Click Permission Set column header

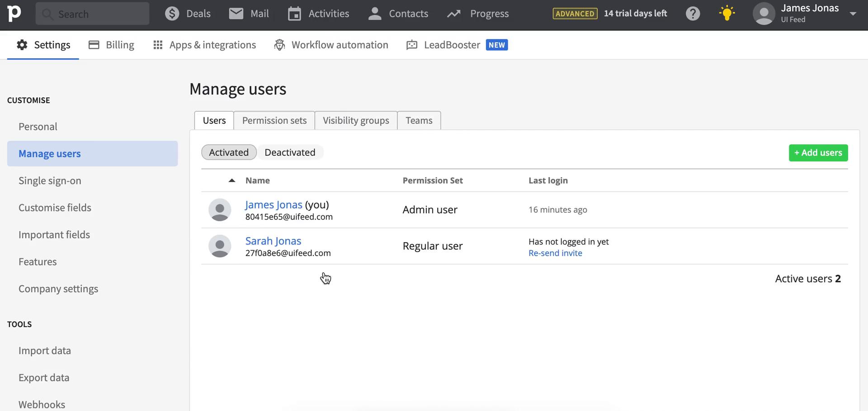point(433,180)
